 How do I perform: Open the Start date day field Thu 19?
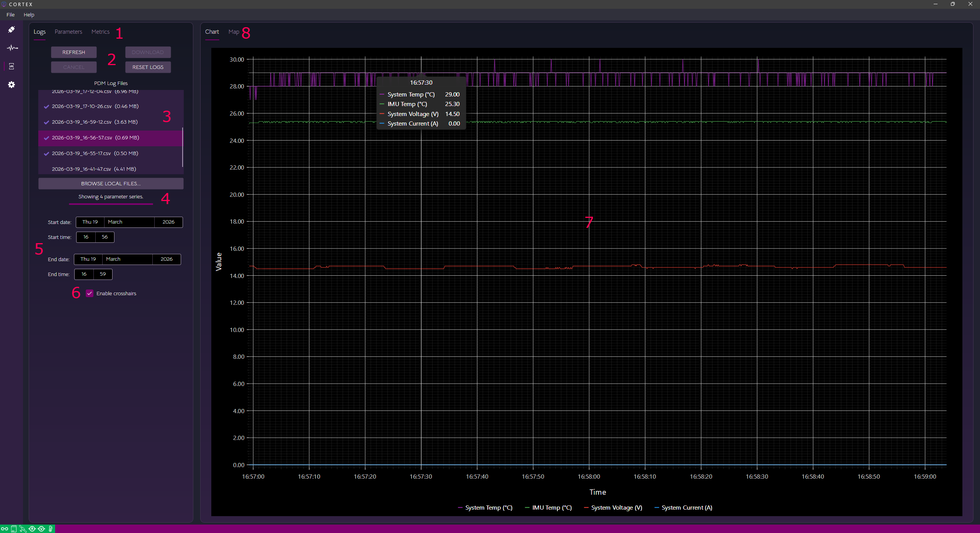pyautogui.click(x=90, y=222)
